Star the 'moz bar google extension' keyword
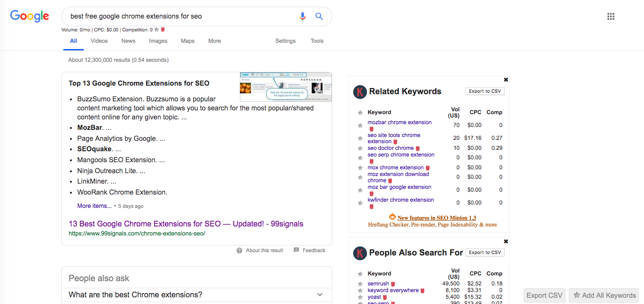The width and height of the screenshot is (644, 304). click(360, 190)
